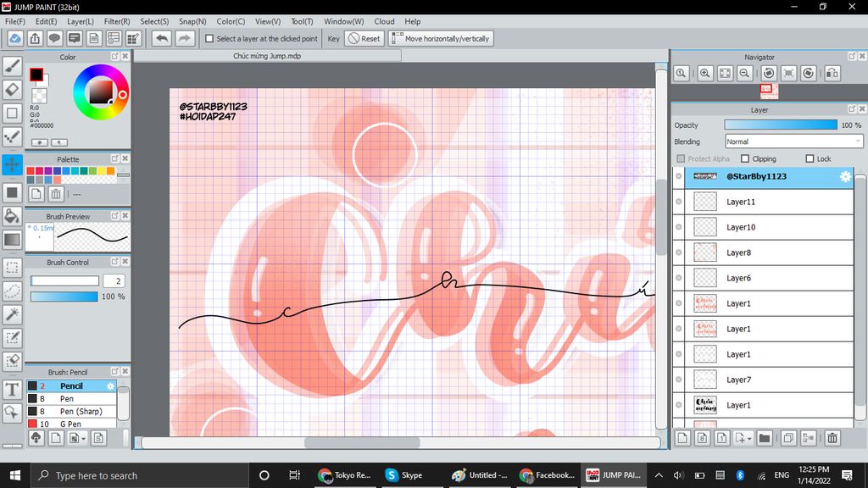This screenshot has width=868, height=488.
Task: Flip canvas view in Navigator
Action: click(x=832, y=73)
